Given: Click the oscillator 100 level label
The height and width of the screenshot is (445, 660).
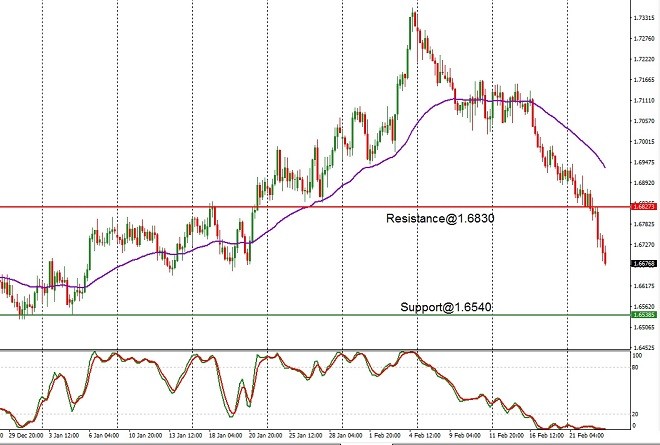Looking at the screenshot, I should (x=637, y=356).
